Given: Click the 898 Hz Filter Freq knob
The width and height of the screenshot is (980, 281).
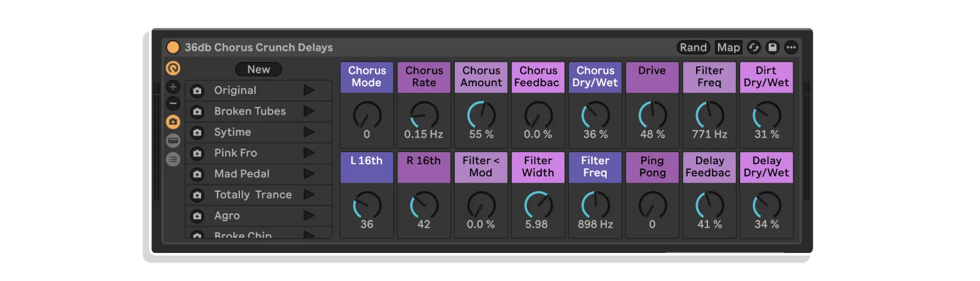Looking at the screenshot, I should tap(596, 206).
